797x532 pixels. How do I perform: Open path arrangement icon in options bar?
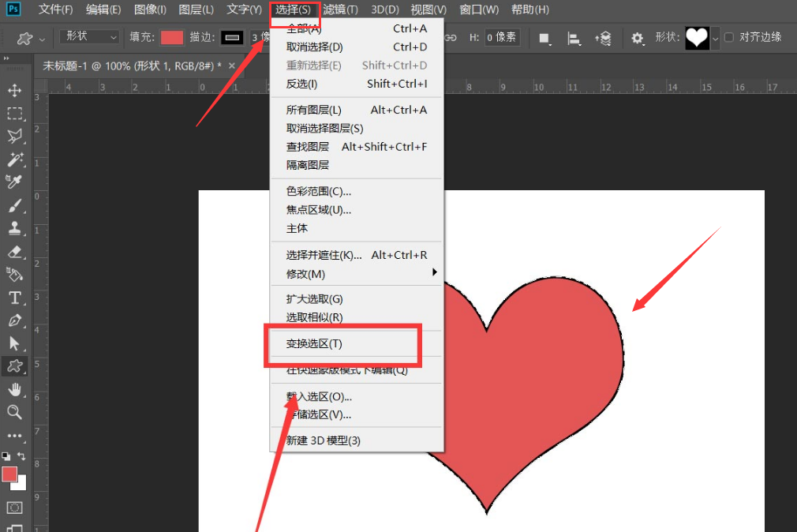[604, 38]
